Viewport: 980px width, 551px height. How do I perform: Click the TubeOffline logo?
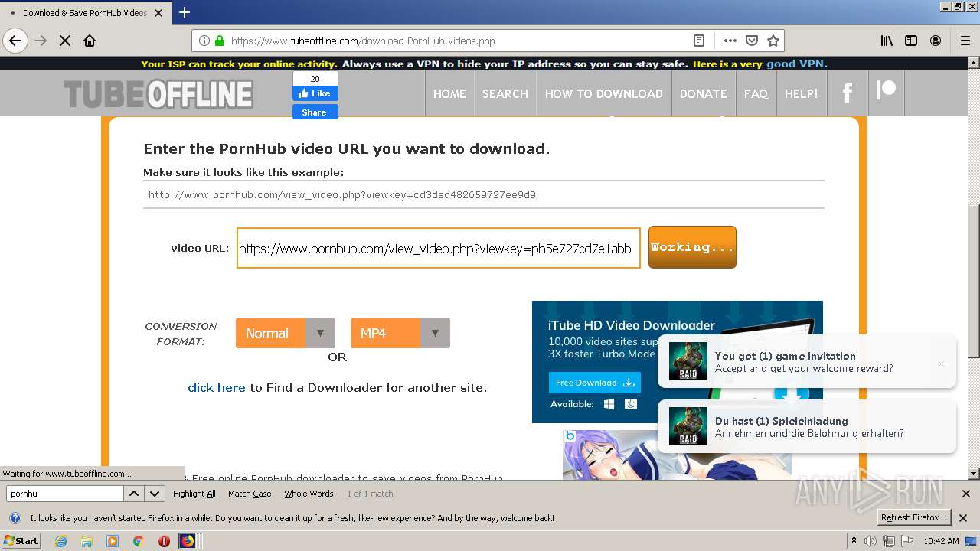pos(158,95)
